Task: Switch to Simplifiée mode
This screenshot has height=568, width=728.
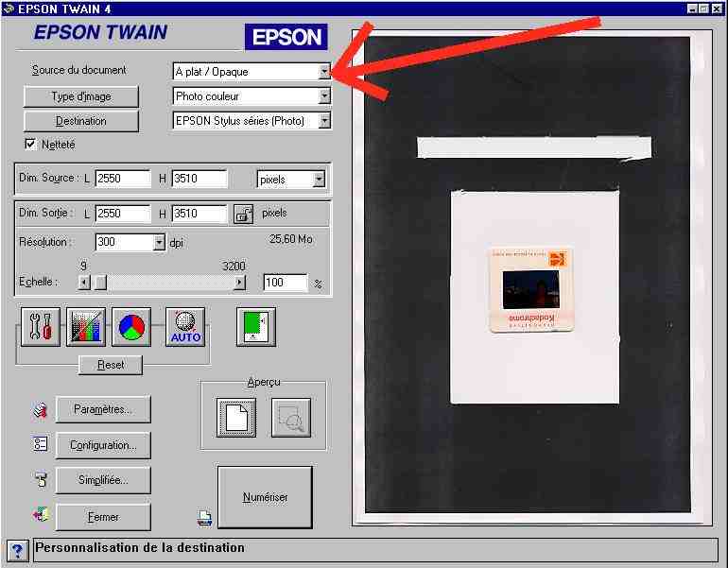Action: pos(103,480)
